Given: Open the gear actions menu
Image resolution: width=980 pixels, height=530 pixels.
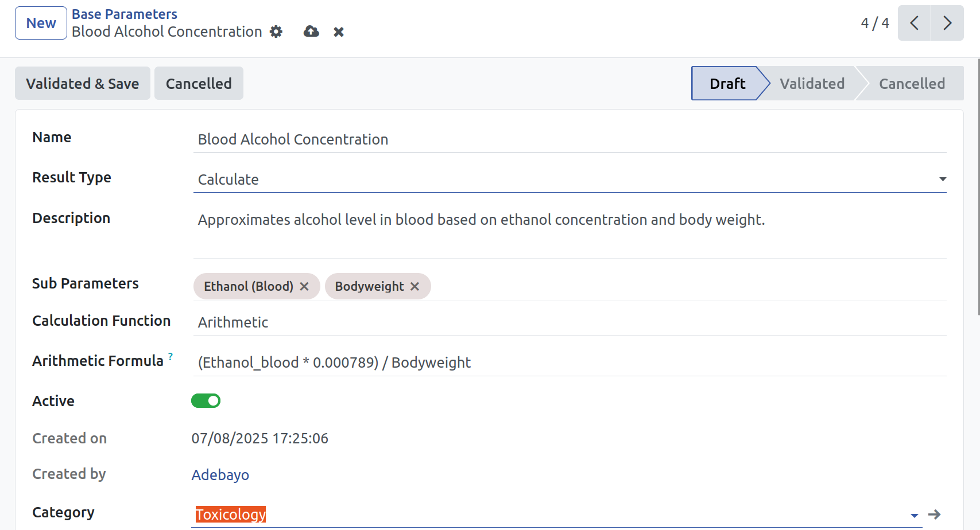Looking at the screenshot, I should [x=276, y=32].
